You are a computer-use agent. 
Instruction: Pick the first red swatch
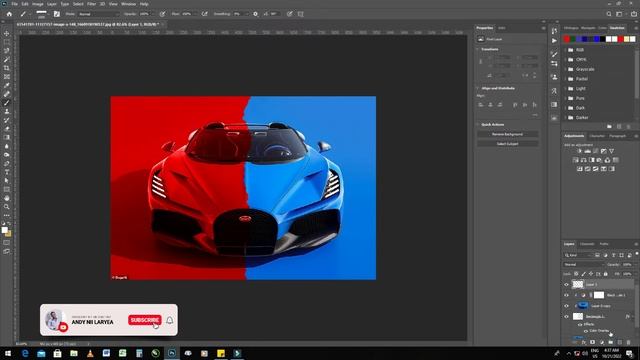(x=567, y=39)
